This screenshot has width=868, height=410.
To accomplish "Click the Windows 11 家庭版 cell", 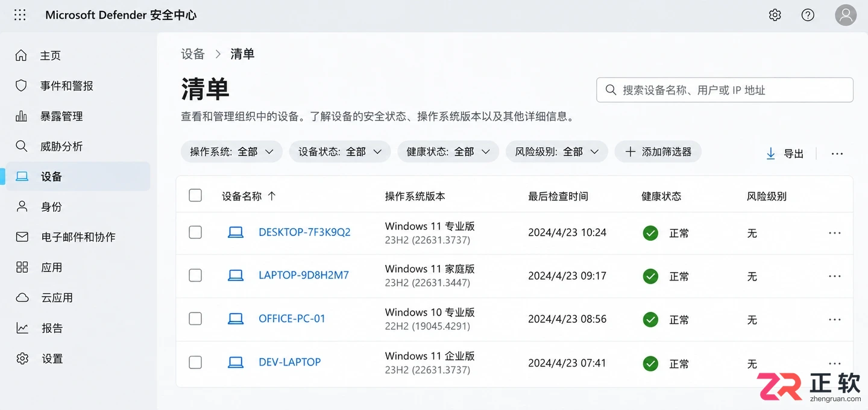I will (430, 269).
